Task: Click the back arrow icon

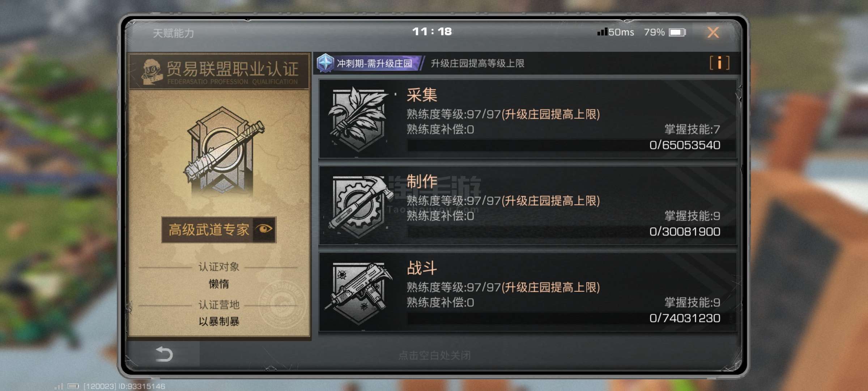Action: point(164,354)
